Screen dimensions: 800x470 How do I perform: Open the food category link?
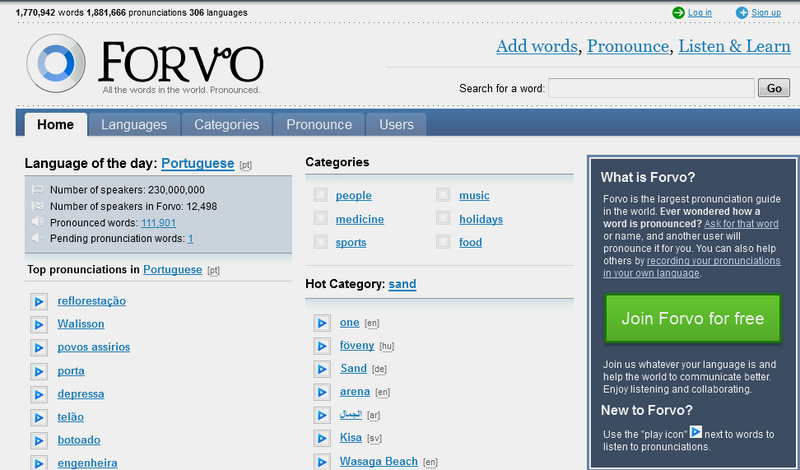(x=470, y=242)
